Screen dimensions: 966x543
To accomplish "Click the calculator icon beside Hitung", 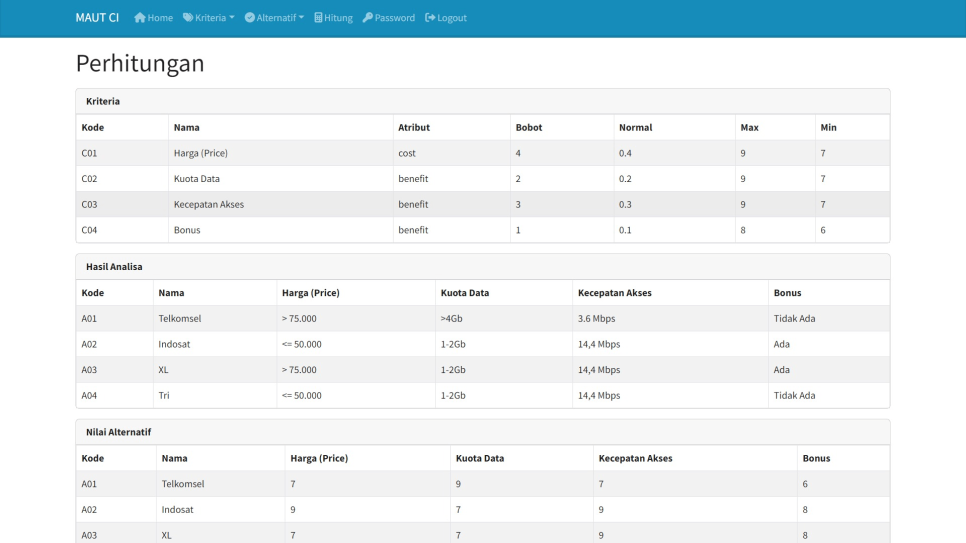I will click(318, 18).
